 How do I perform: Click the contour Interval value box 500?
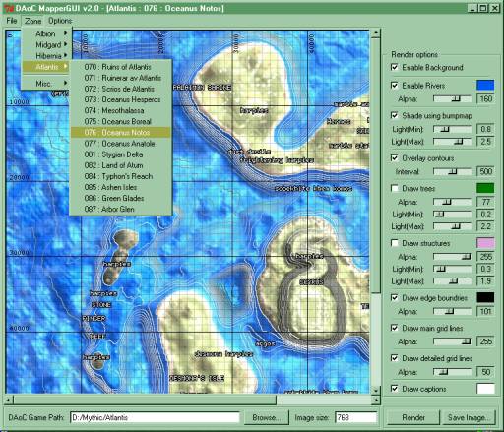pyautogui.click(x=485, y=171)
